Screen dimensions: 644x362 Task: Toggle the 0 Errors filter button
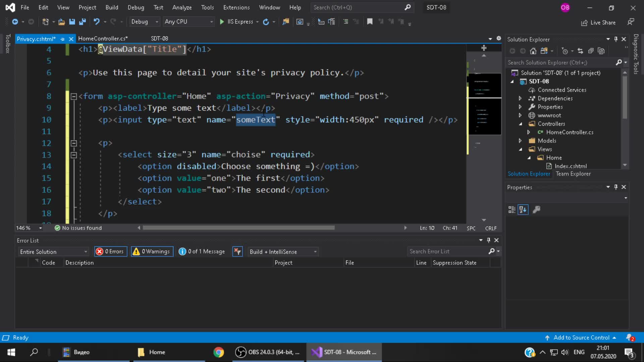[x=111, y=252]
